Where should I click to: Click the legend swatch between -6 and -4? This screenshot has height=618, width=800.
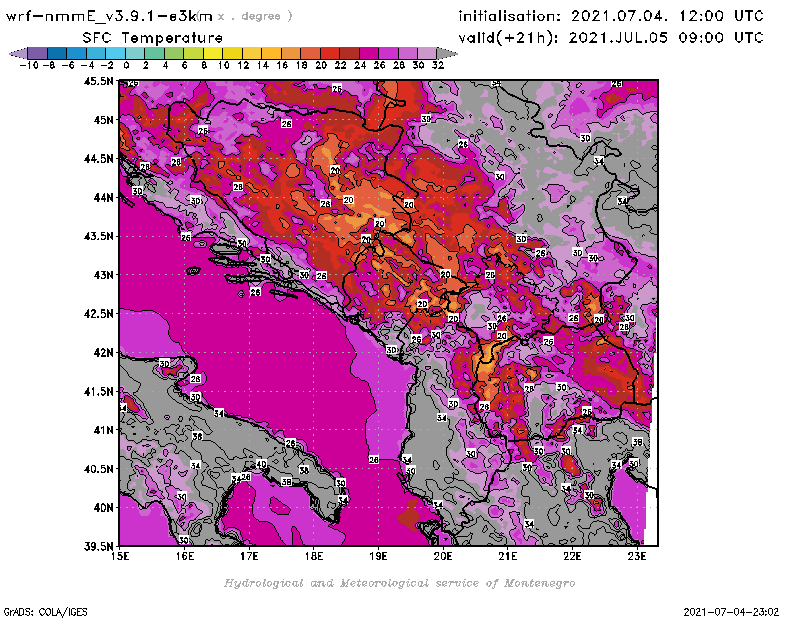[x=77, y=53]
